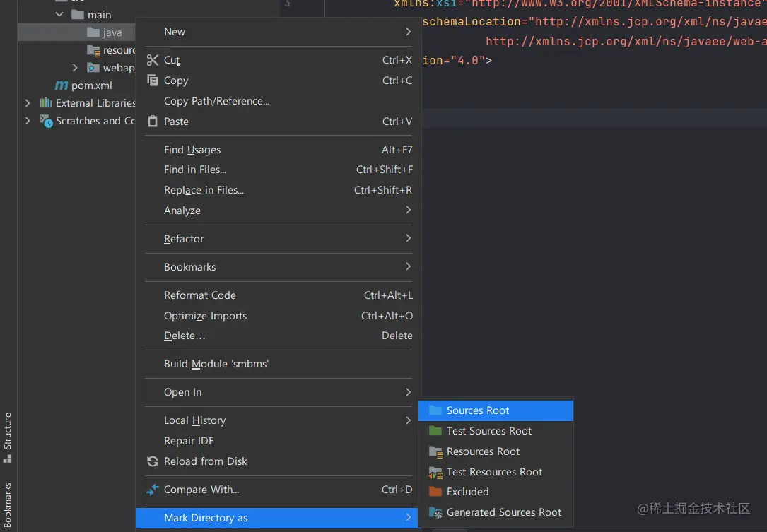Screen dimensions: 767x532
Task: Open the New submenu
Action: [x=279, y=32]
